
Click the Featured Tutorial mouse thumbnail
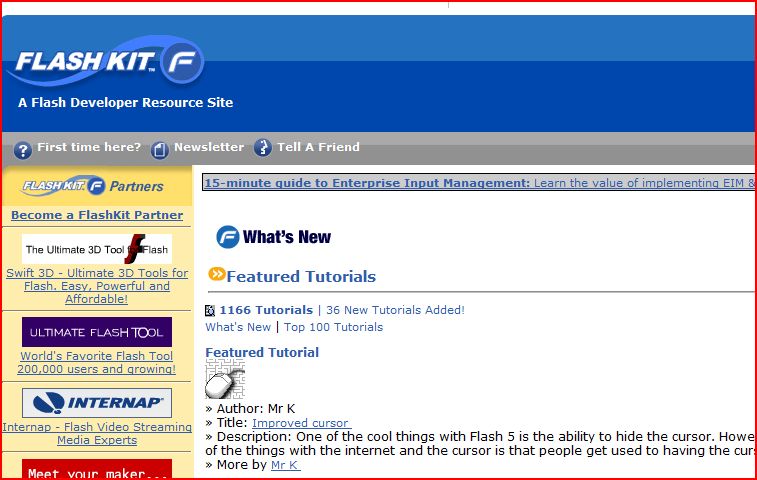(x=225, y=379)
